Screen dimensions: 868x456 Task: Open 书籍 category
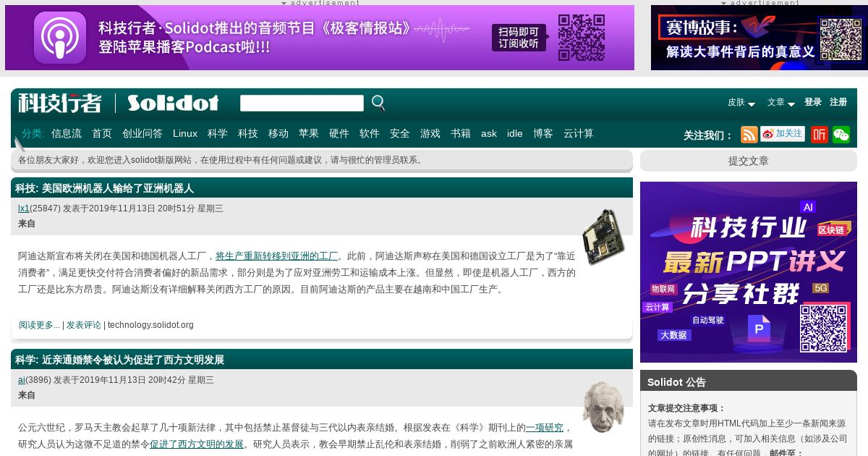(461, 134)
